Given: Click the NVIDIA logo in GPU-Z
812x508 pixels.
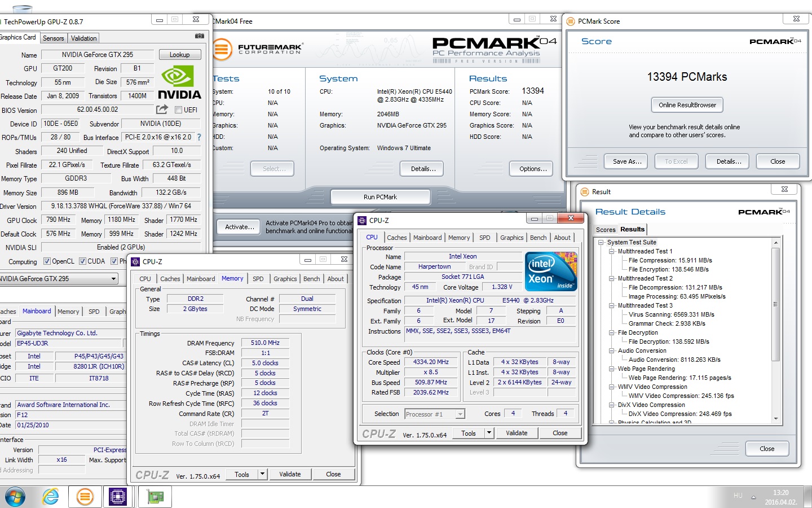Looking at the screenshot, I should [x=180, y=82].
